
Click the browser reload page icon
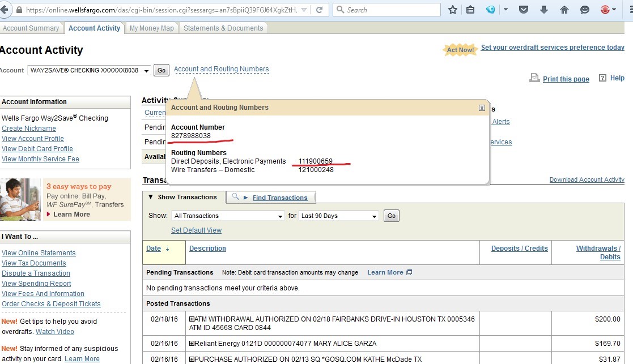[x=320, y=10]
